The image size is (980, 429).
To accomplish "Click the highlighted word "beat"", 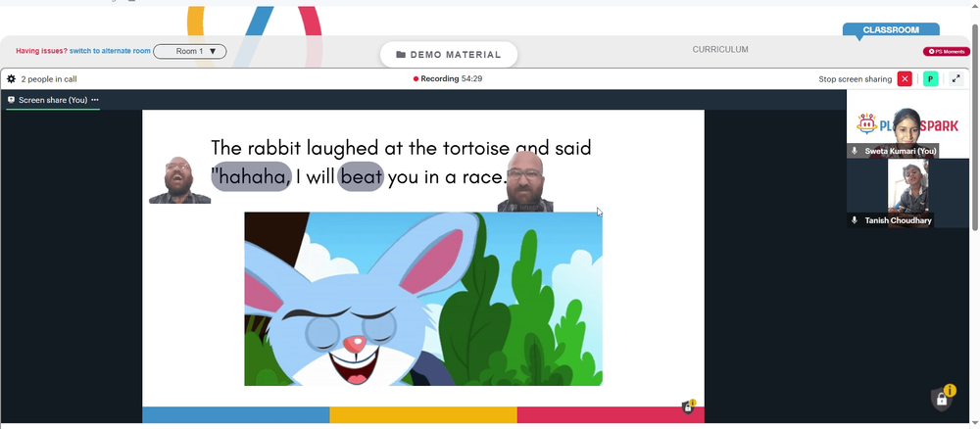I will coord(361,176).
